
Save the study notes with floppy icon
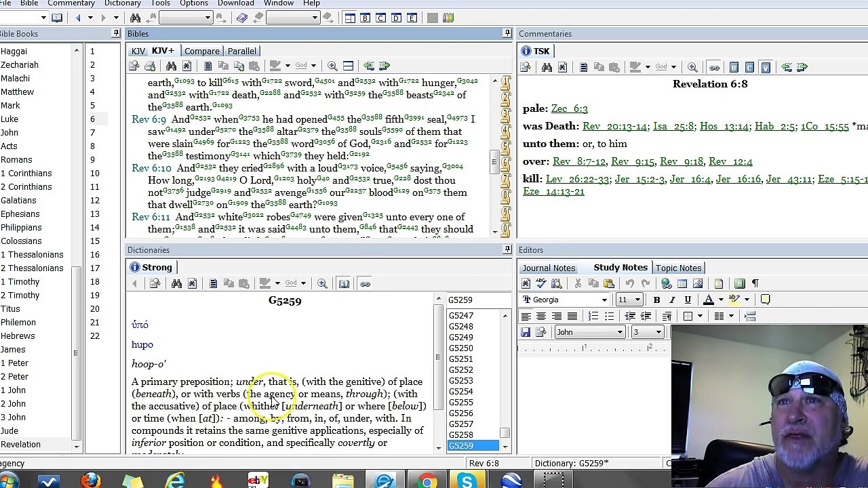526,332
